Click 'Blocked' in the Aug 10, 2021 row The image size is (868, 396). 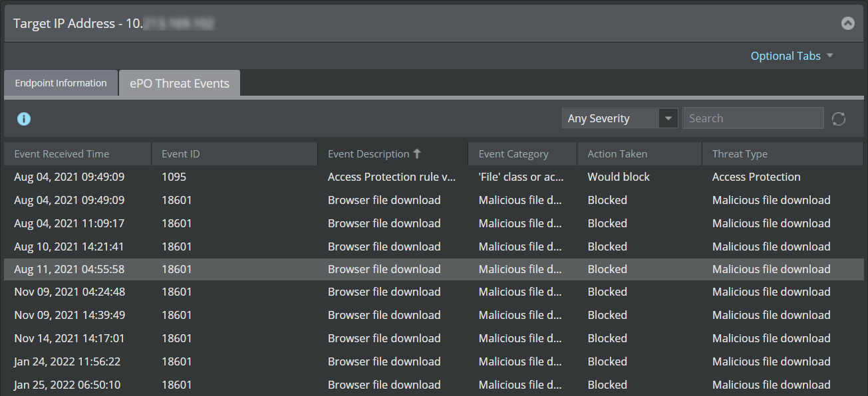607,247
